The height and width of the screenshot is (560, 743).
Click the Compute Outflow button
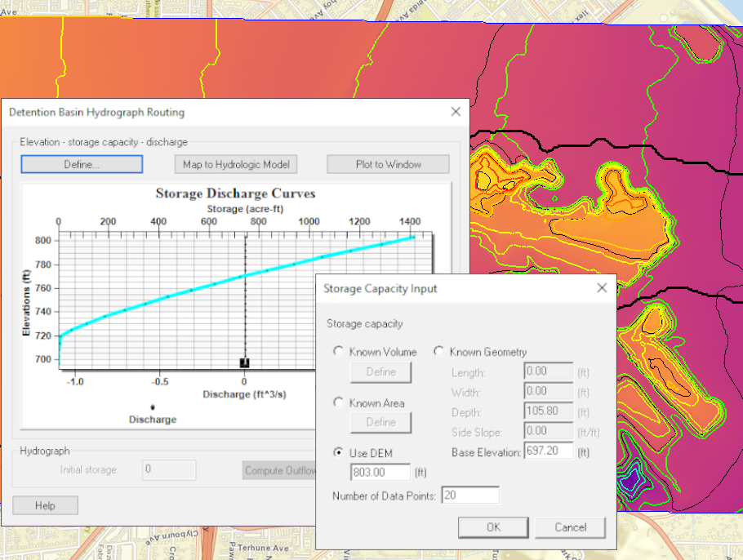click(x=279, y=470)
